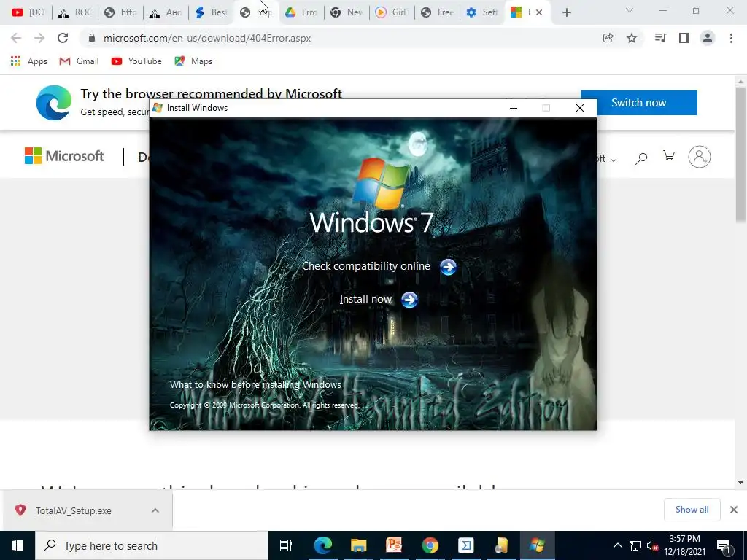Toggle the Chrome side panel
This screenshot has width=747, height=560.
(x=684, y=38)
